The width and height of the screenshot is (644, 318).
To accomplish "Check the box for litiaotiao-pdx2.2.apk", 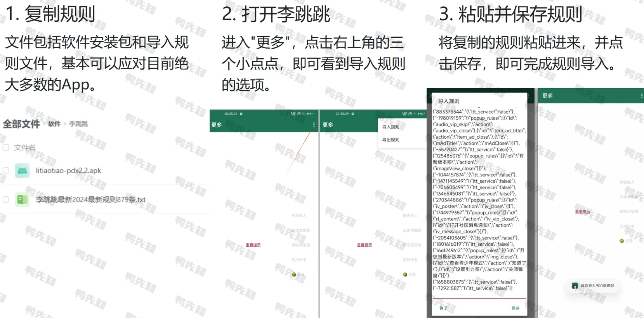I will pyautogui.click(x=6, y=170).
